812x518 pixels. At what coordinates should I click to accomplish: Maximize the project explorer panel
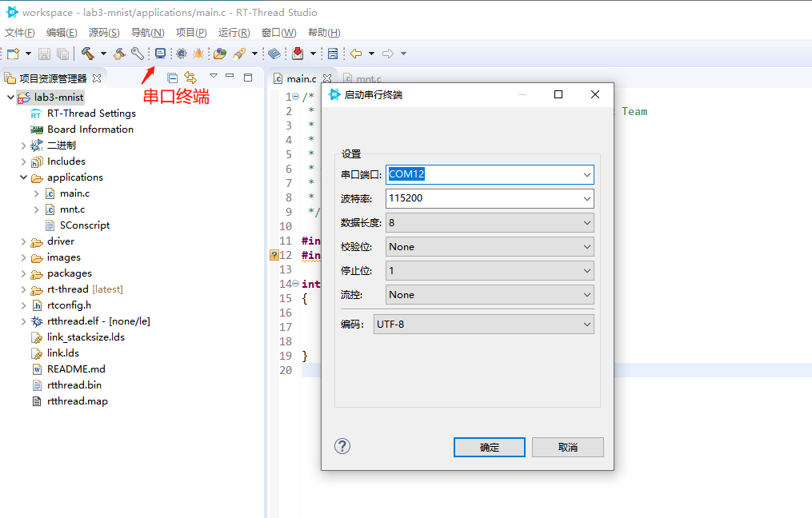[x=248, y=77]
